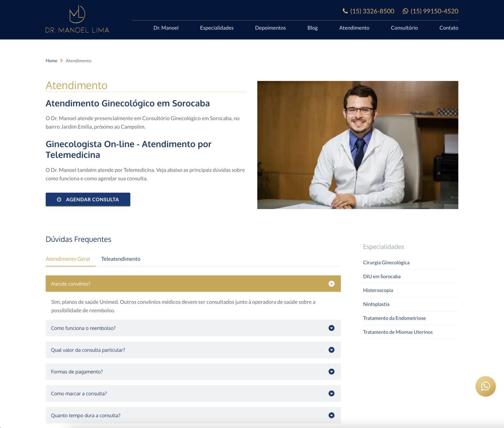The width and height of the screenshot is (504, 428).
Task: Collapse the 'Atende convênio?' accordion arrow
Action: point(331,284)
